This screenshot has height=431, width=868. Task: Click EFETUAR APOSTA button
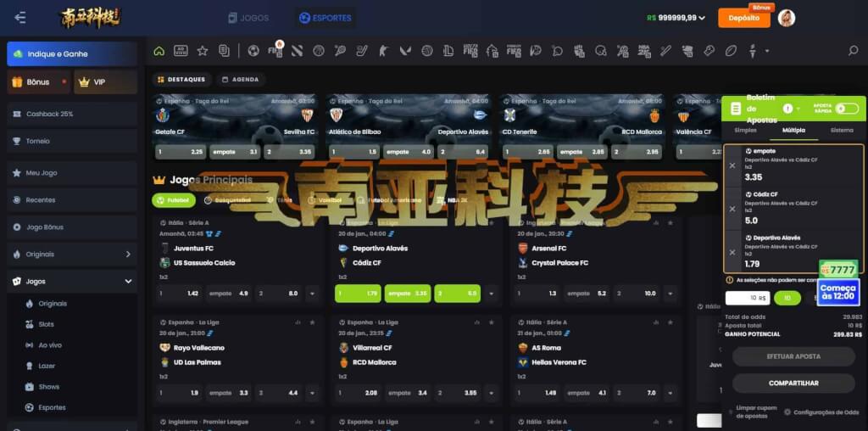pyautogui.click(x=793, y=356)
